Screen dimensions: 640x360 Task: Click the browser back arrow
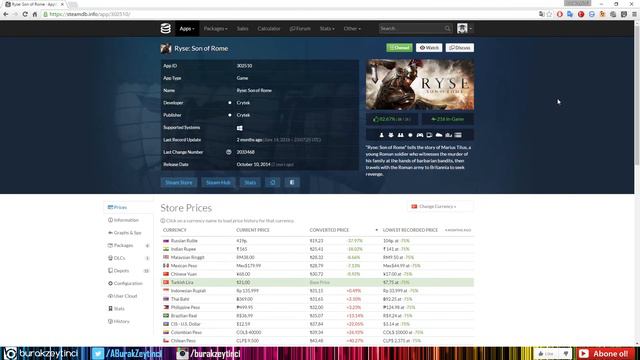coord(6,14)
